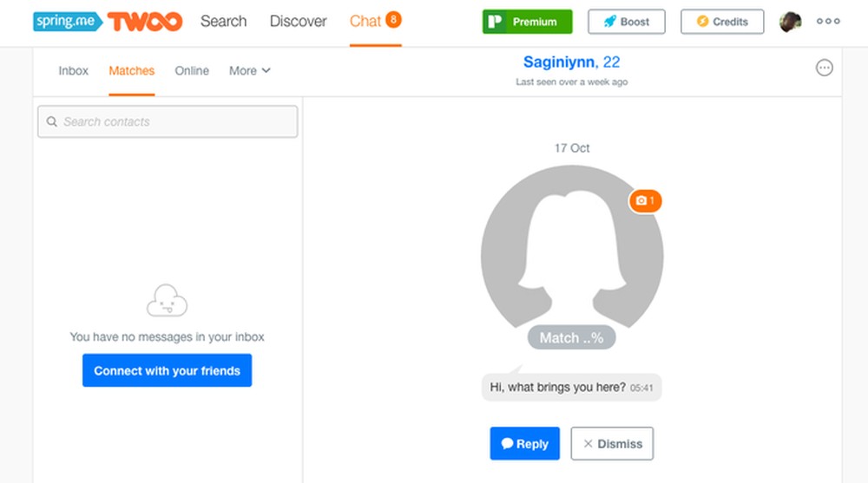Open the Discover section

(x=299, y=21)
